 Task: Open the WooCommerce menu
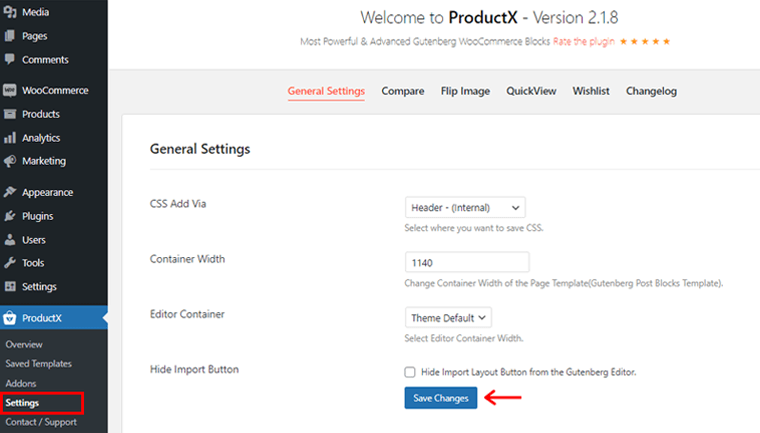coord(54,90)
